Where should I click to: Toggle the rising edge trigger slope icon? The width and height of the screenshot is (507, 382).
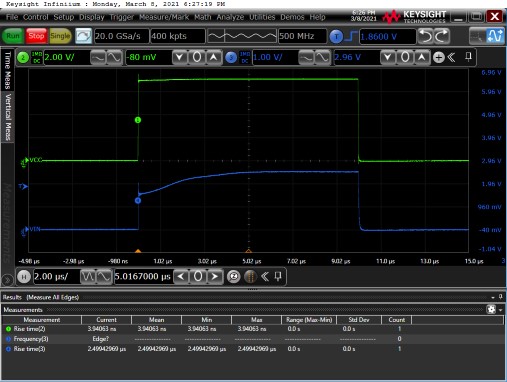(x=351, y=36)
